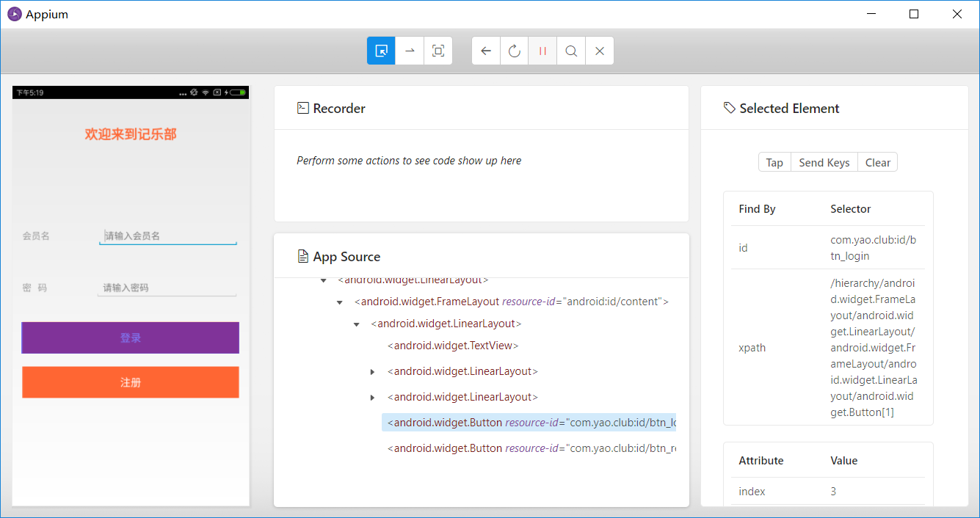Screen dimensions: 980x518
Task: Click the Appium logo in title bar
Action: pos(14,14)
